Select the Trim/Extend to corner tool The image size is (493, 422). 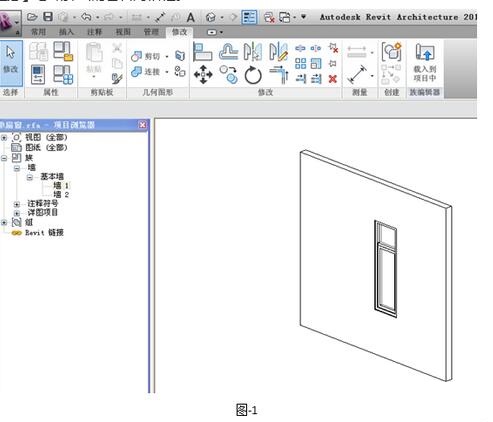tap(279, 75)
